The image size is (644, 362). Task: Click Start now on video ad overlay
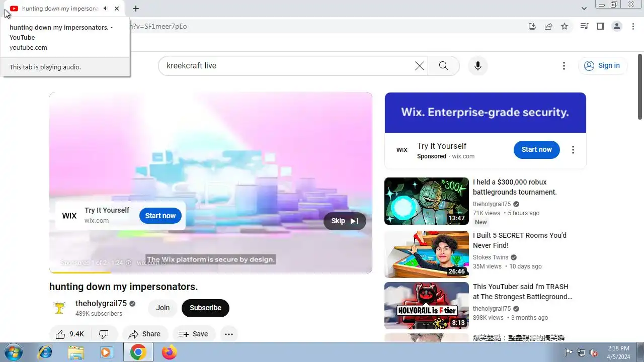click(160, 216)
